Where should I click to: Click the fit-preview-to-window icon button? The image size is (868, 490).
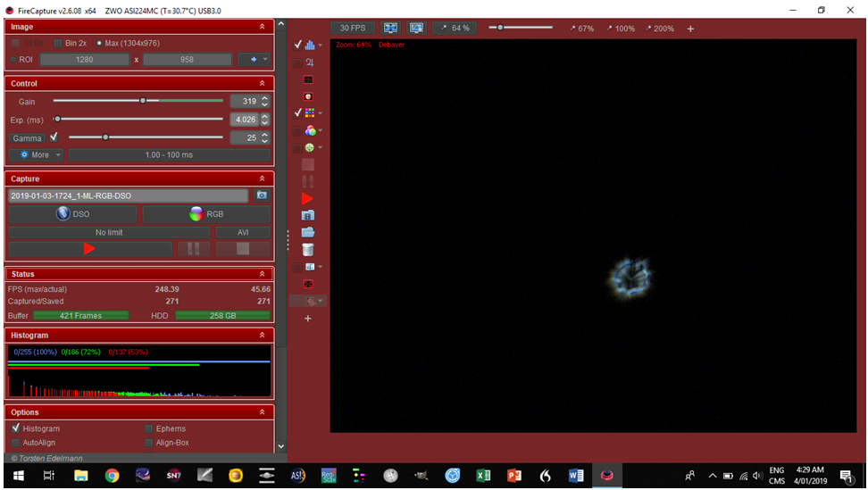click(x=390, y=29)
